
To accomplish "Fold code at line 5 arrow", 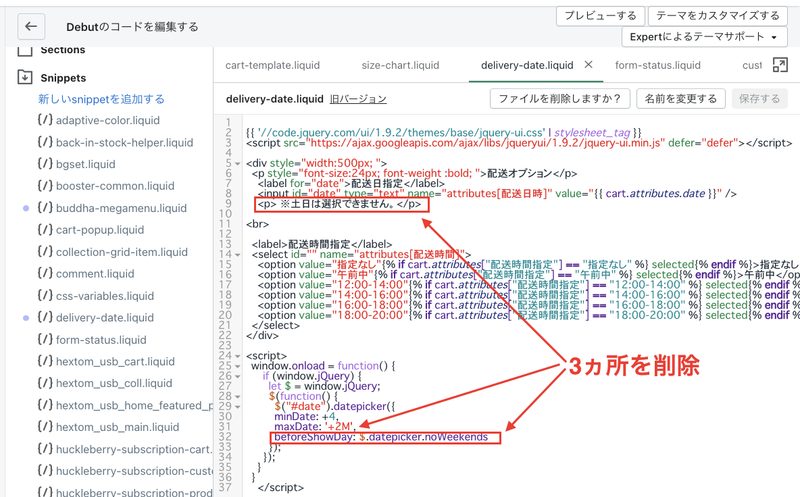I will click(x=238, y=164).
